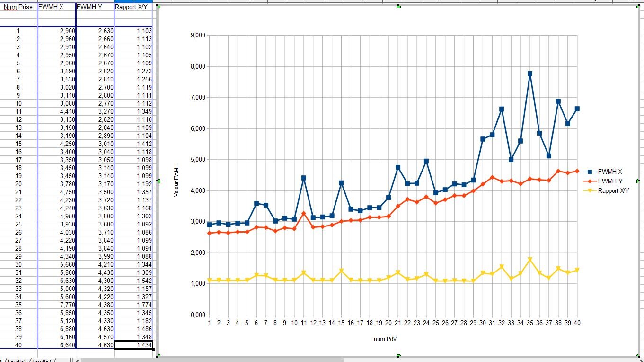Screen dimensions: 644x362
Task: Select cell 7,770 in row 35
Action: tap(57, 305)
